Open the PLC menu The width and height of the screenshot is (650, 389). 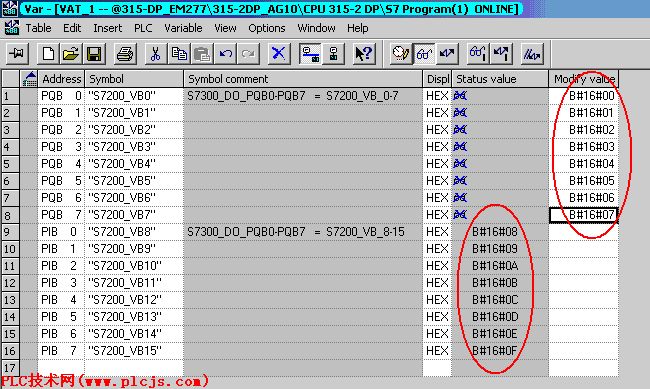(x=143, y=28)
